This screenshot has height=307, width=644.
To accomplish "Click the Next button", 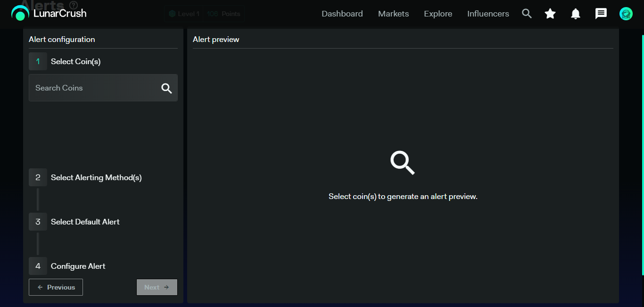I will [157, 287].
